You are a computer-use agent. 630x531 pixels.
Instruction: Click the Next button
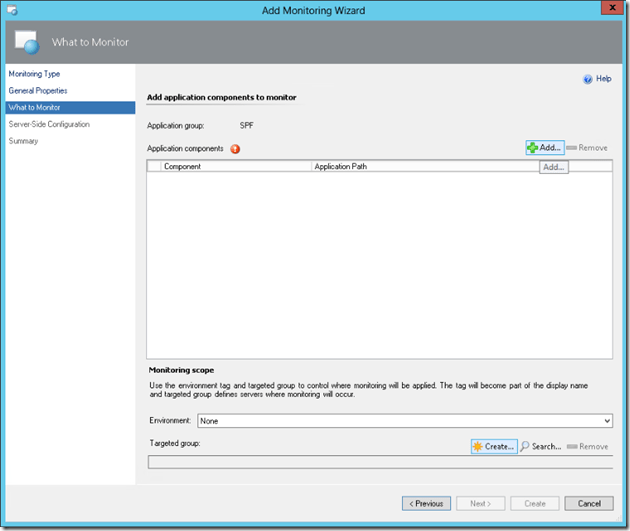[x=480, y=503]
